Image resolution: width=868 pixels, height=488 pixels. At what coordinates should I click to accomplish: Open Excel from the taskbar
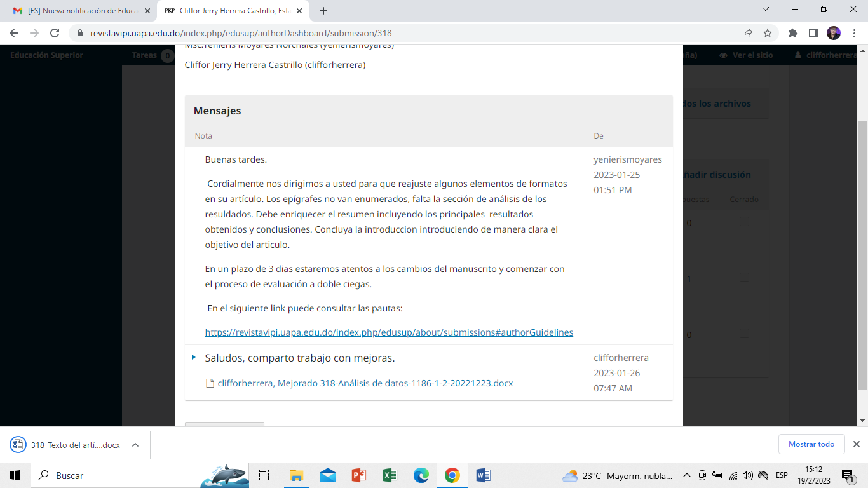390,475
